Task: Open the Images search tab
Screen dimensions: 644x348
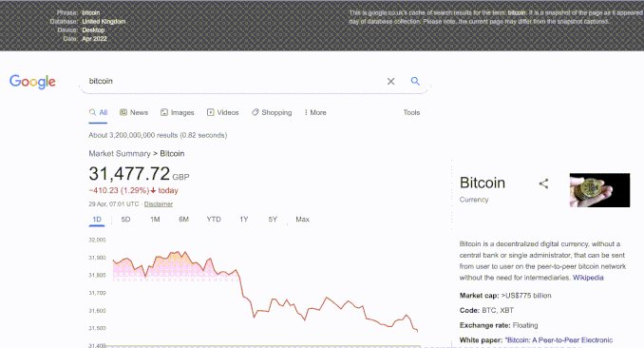Action: [177, 112]
